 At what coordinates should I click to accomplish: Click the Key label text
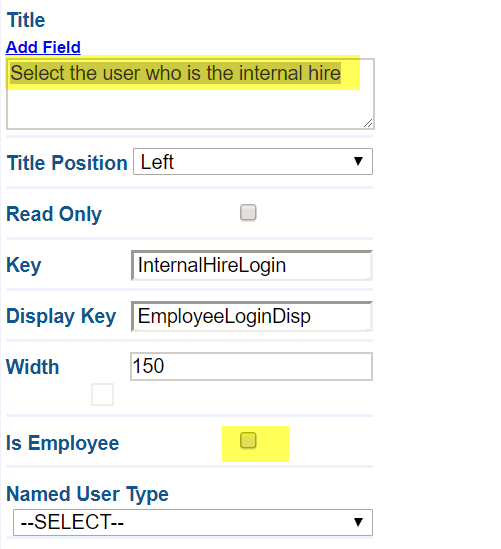click(x=24, y=265)
